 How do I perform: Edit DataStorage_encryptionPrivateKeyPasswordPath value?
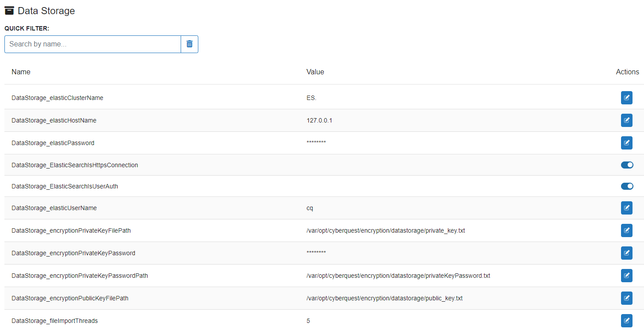626,276
